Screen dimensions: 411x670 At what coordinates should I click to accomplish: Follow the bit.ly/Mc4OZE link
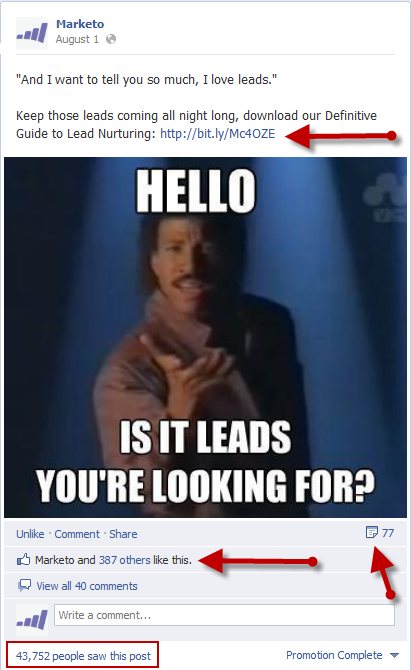pyautogui.click(x=217, y=134)
